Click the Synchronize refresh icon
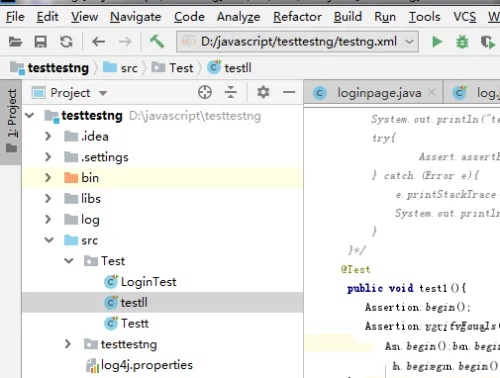The width and height of the screenshot is (500, 378). (66, 42)
